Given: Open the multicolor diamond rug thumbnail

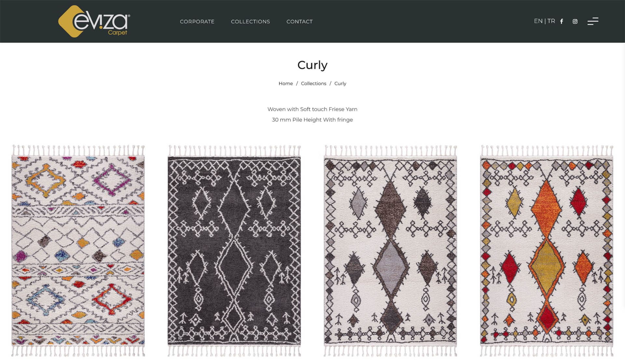Looking at the screenshot, I should pos(78,251).
